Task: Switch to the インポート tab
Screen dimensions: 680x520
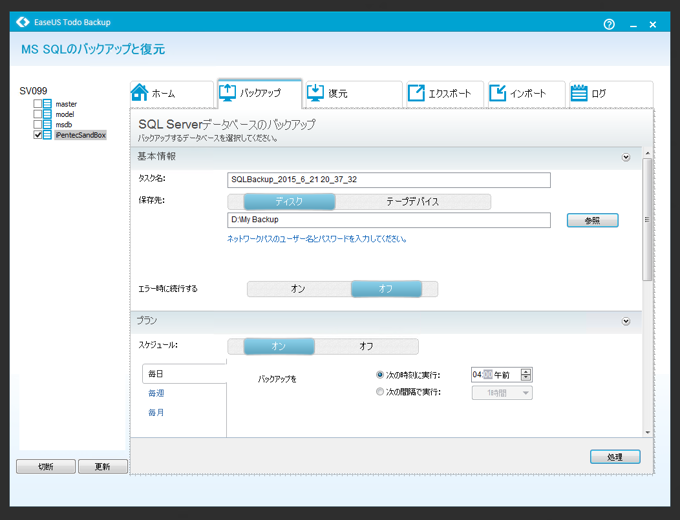Action: pos(526,93)
